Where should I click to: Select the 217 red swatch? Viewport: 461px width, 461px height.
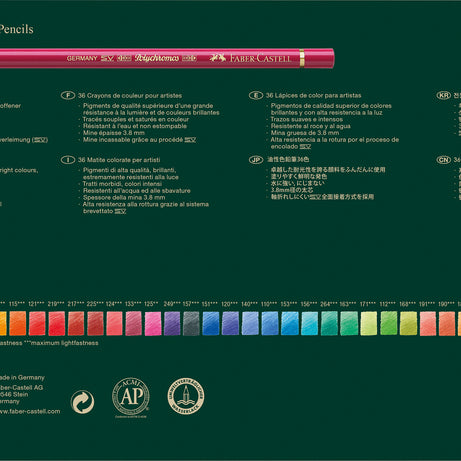pos(76,323)
